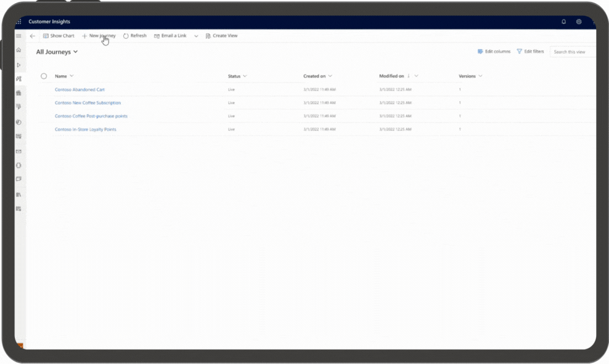
Task: Click the Live status of New Coffee Subscription
Action: click(x=232, y=103)
